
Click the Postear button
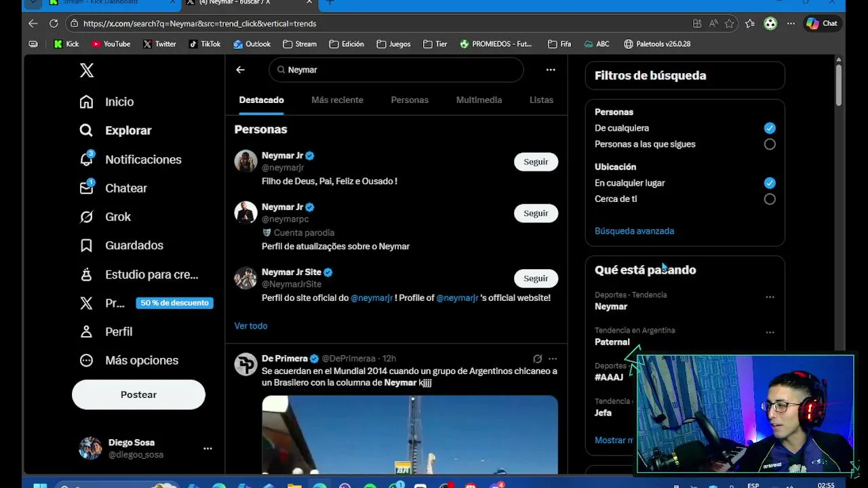point(138,394)
